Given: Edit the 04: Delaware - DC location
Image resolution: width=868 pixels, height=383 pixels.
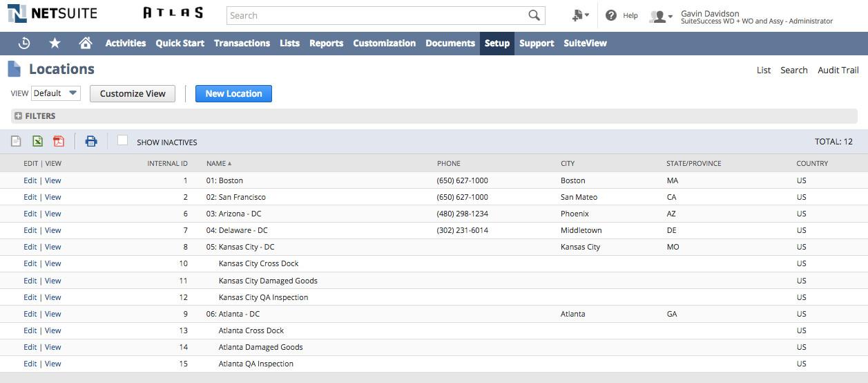Looking at the screenshot, I should click(x=30, y=230).
